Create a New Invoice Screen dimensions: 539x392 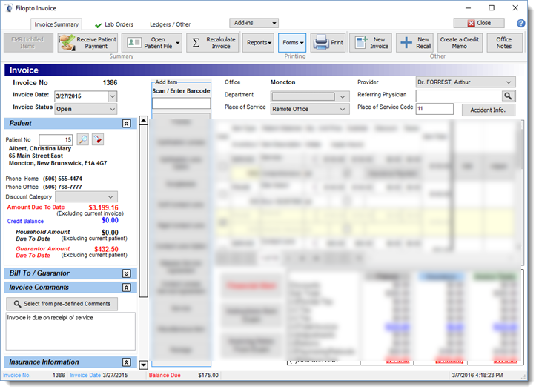click(x=371, y=43)
